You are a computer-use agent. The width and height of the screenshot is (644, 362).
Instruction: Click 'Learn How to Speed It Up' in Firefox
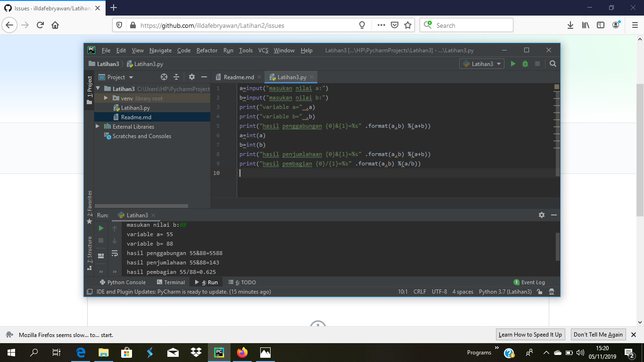(530, 335)
